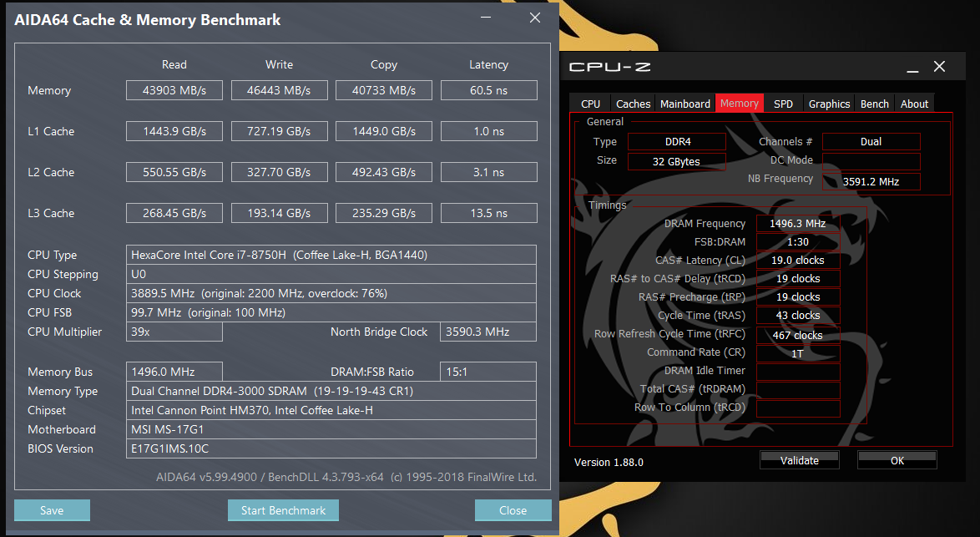This screenshot has height=537, width=980.
Task: Click the Memory Bus 1496.0 MHz field
Action: pos(174,372)
